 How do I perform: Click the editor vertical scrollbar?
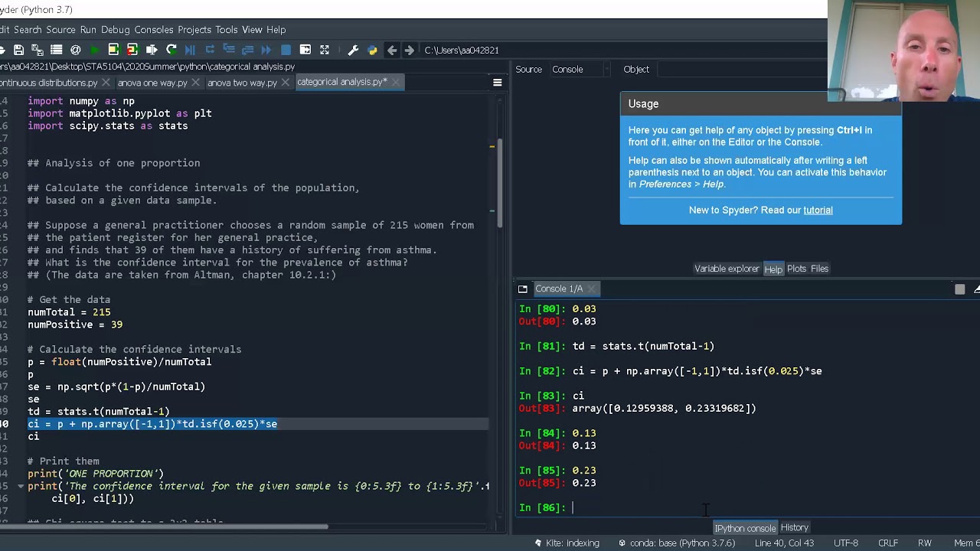click(x=500, y=184)
